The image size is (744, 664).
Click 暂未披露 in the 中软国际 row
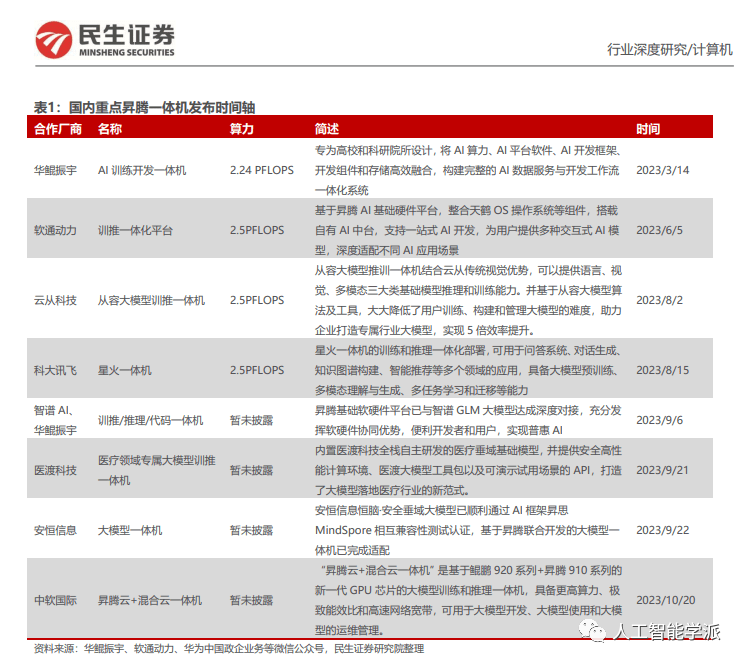point(251,600)
